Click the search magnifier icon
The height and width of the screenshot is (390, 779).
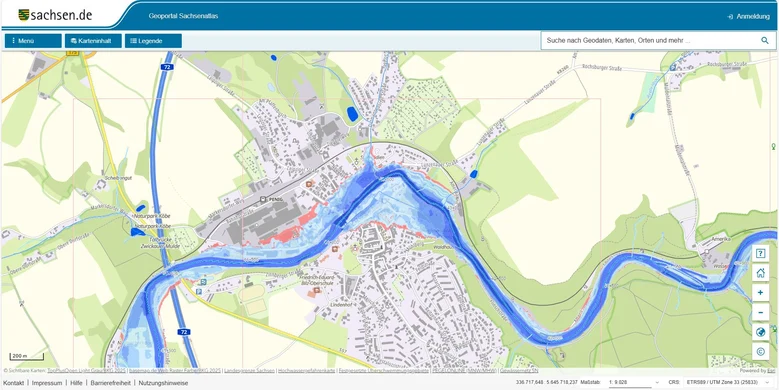(765, 41)
